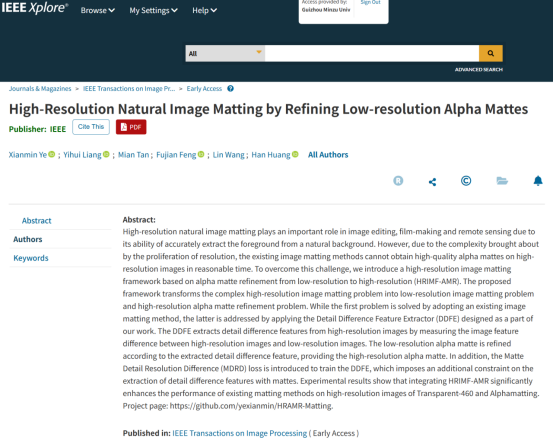This screenshot has height=444, width=554.
Task: Open the Browse menu
Action: 98,11
